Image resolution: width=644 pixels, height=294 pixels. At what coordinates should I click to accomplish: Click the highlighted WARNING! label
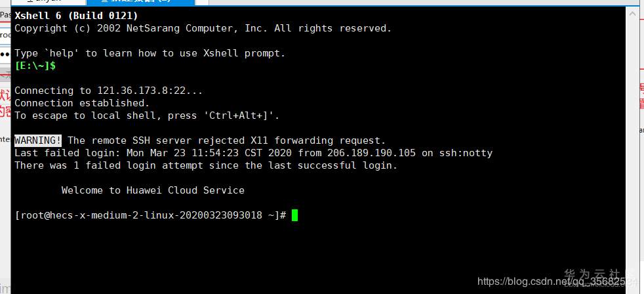coord(38,140)
